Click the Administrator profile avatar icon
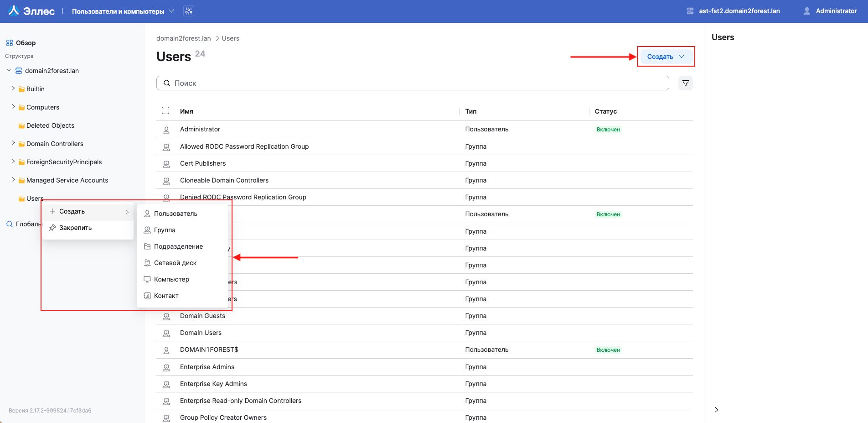 806,11
